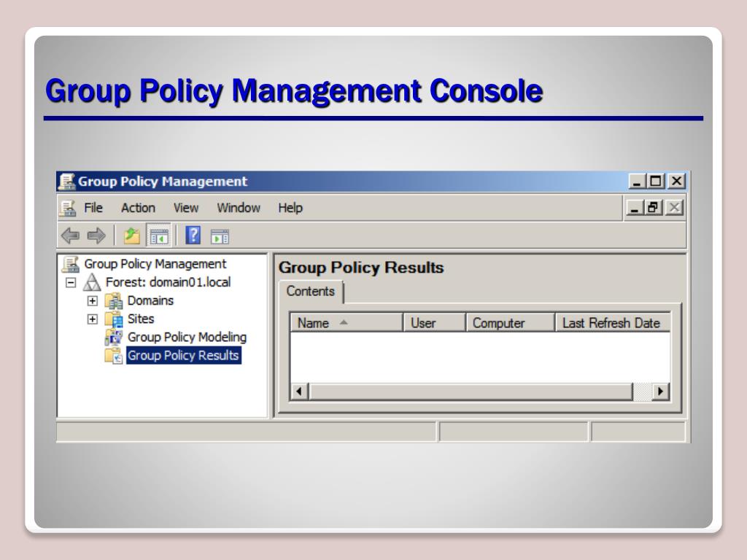Open the View menu
Image resolution: width=747 pixels, height=560 pixels.
click(x=186, y=208)
